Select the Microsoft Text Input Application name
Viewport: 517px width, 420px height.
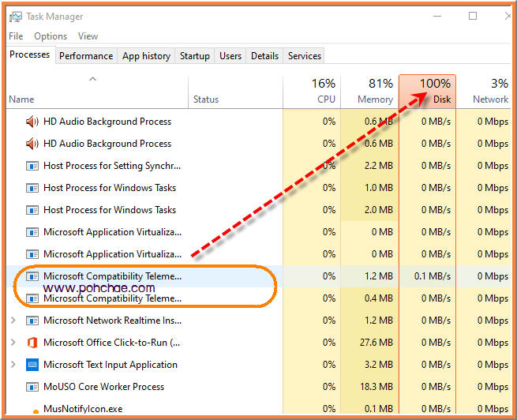(111, 365)
